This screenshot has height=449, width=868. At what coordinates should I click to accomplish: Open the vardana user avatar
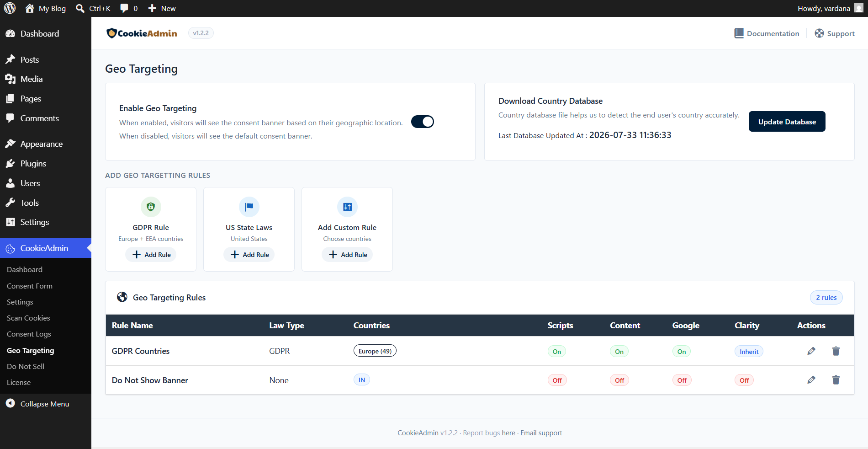pos(859,8)
